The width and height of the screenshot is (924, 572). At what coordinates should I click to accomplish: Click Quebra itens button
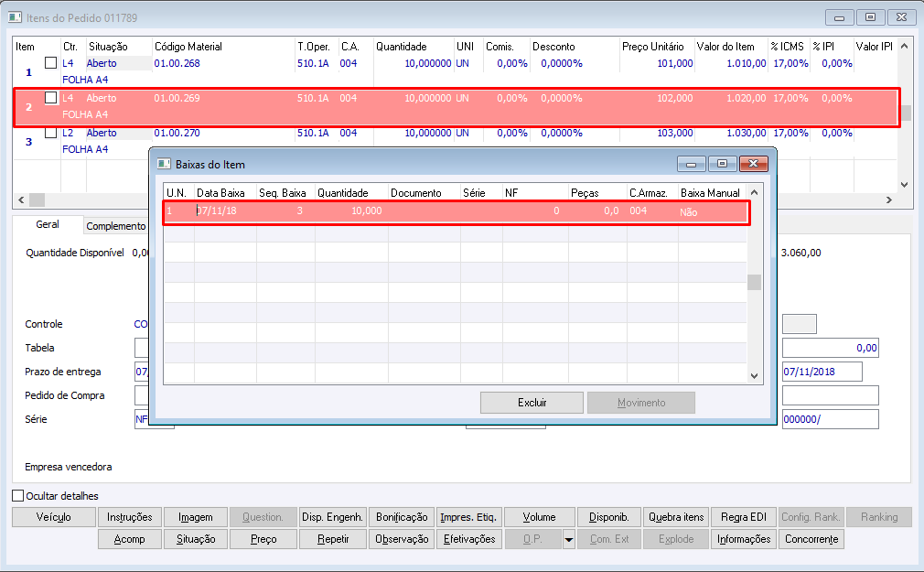pos(676,517)
